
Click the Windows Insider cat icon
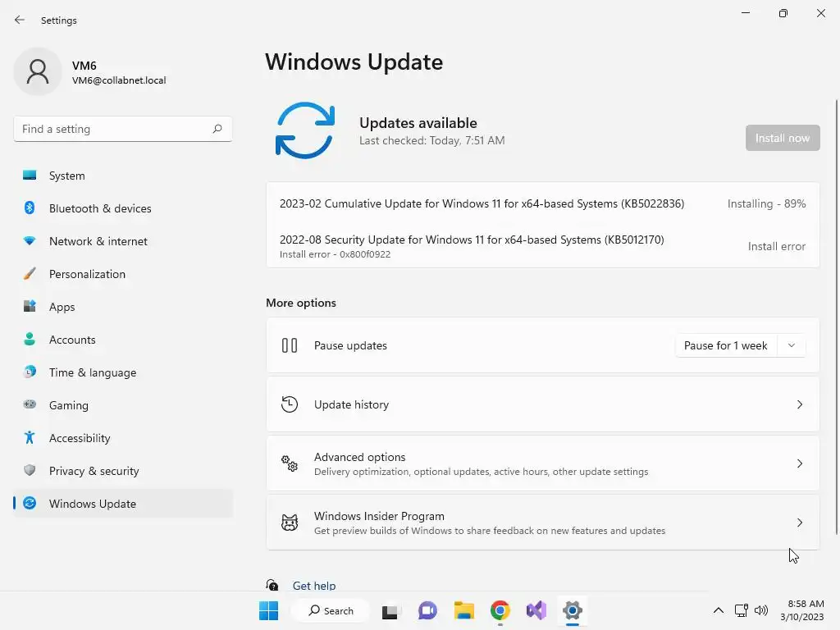tap(290, 523)
